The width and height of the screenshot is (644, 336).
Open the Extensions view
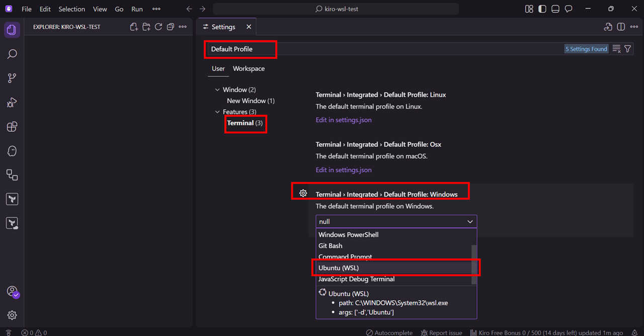[x=12, y=127]
